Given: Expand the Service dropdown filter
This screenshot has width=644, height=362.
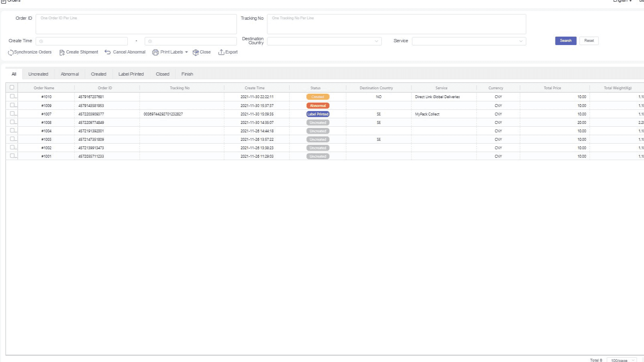Looking at the screenshot, I should coord(469,41).
